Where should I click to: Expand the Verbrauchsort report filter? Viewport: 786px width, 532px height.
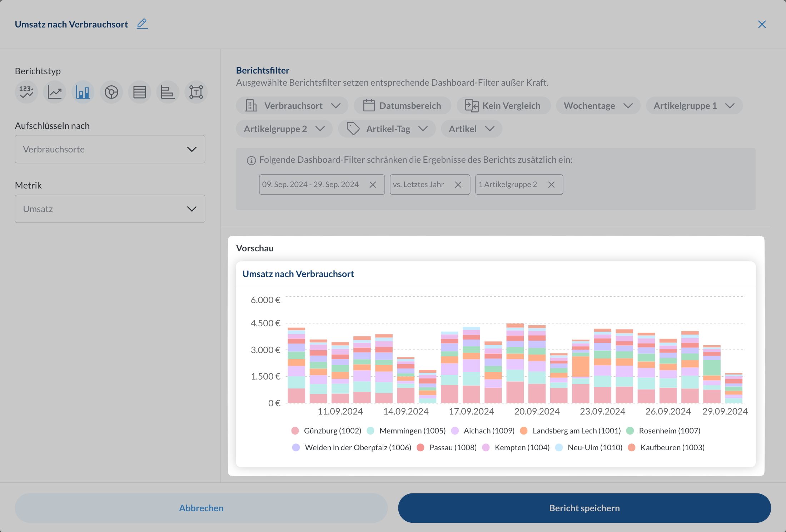click(292, 106)
